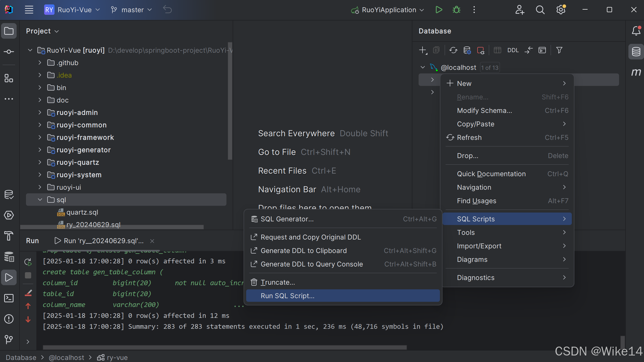Toggle the Database tool window in right sidebar

[636, 52]
